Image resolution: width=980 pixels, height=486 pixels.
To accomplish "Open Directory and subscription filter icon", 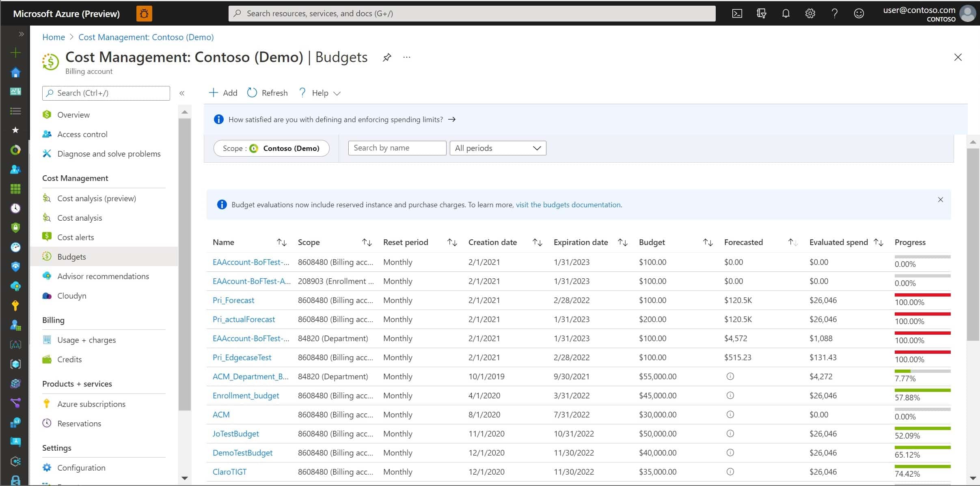I will [761, 13].
